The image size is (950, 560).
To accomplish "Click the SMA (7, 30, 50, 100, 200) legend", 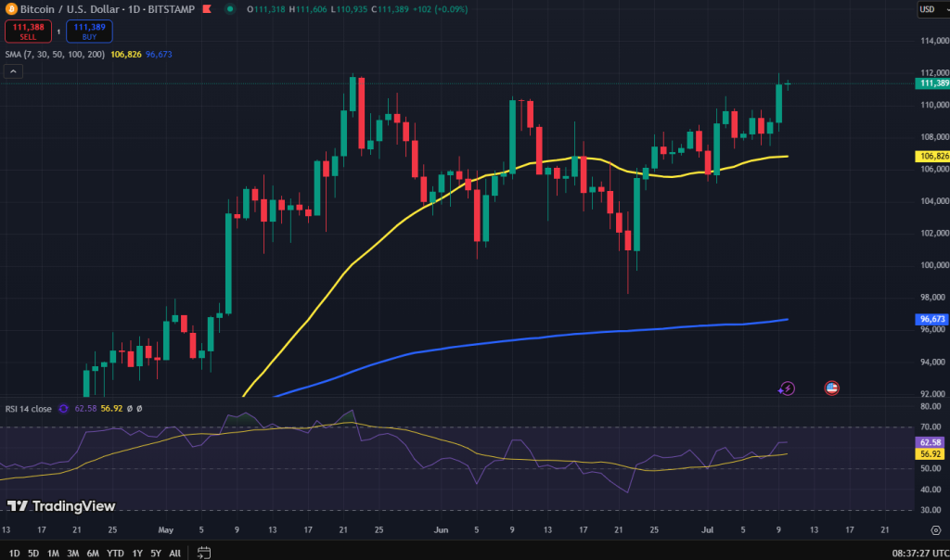I will 55,55.
